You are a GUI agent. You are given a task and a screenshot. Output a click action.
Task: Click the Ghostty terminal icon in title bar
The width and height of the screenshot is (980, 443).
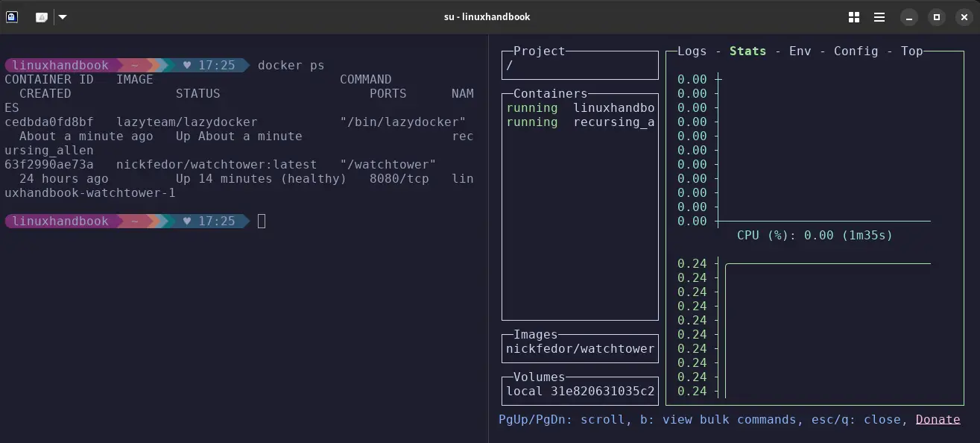[x=11, y=16]
